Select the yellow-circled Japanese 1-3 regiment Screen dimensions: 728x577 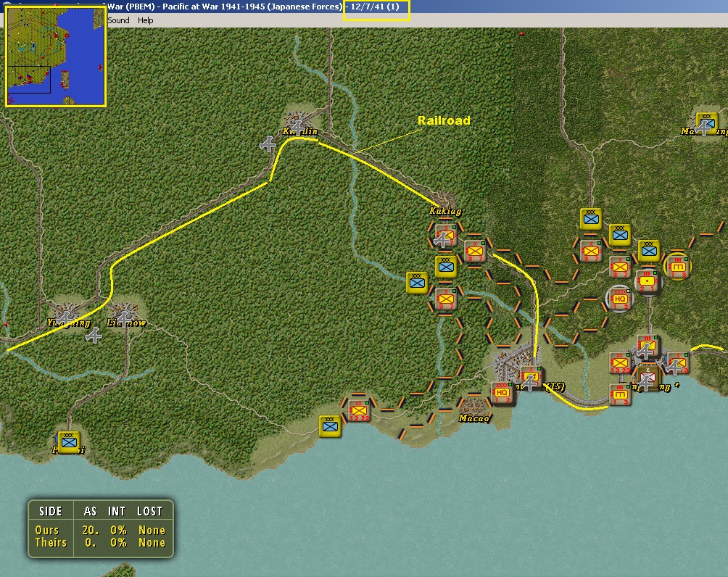[678, 267]
